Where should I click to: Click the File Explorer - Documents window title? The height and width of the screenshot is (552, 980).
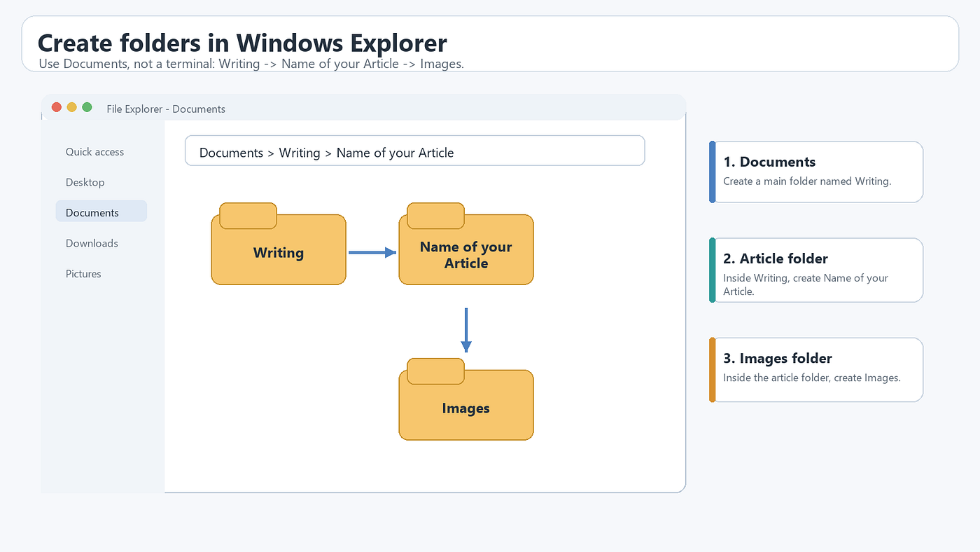pyautogui.click(x=166, y=109)
